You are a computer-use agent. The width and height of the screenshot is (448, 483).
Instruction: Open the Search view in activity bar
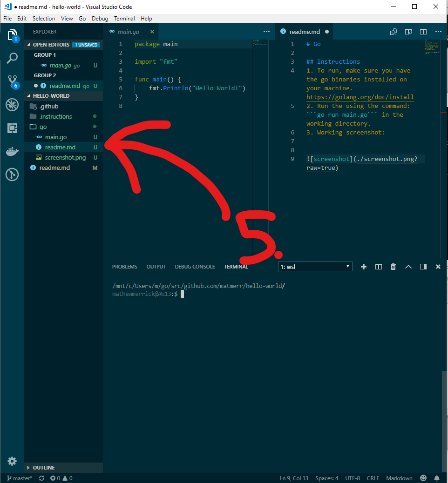[x=12, y=58]
